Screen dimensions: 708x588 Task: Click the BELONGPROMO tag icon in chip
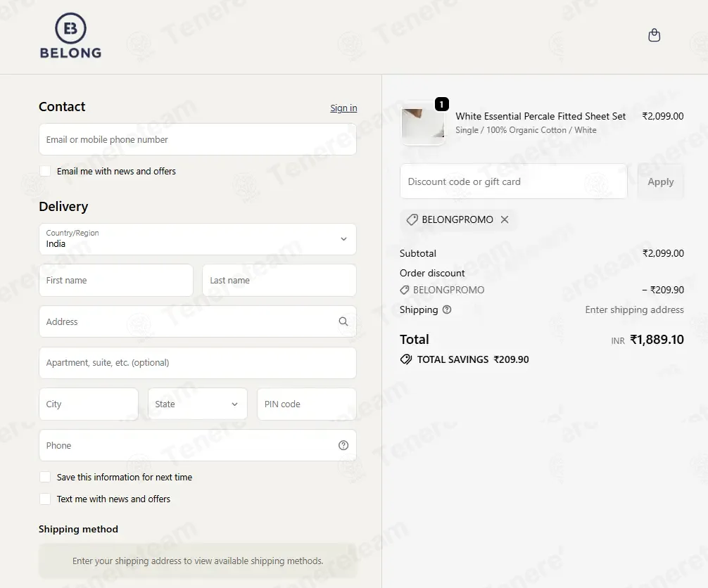(x=412, y=219)
